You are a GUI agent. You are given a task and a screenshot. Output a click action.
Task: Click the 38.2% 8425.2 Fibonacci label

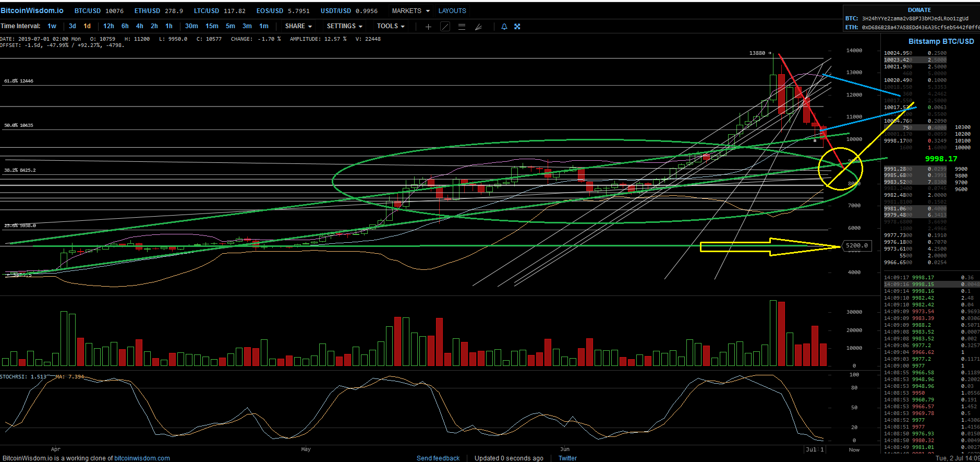[20, 170]
